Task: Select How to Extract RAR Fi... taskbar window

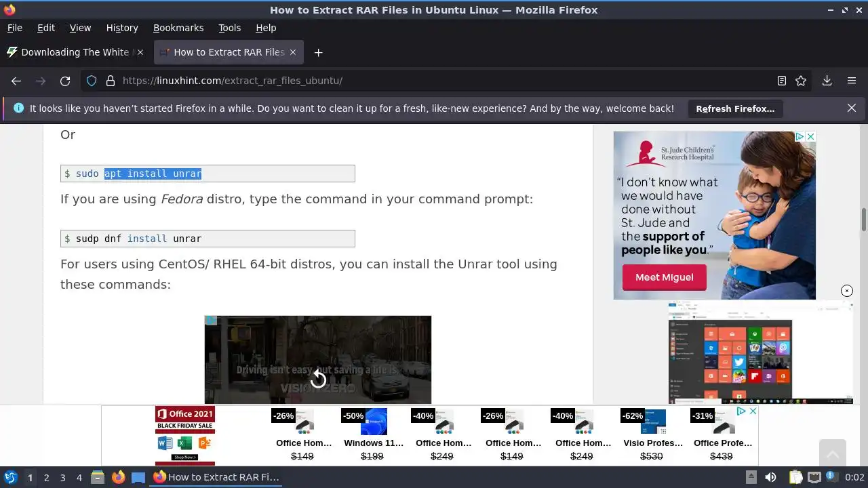Action: (217, 477)
